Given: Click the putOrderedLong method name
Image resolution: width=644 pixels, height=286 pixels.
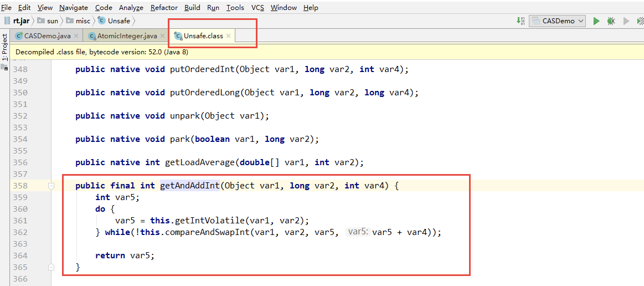Looking at the screenshot, I should [x=205, y=93].
